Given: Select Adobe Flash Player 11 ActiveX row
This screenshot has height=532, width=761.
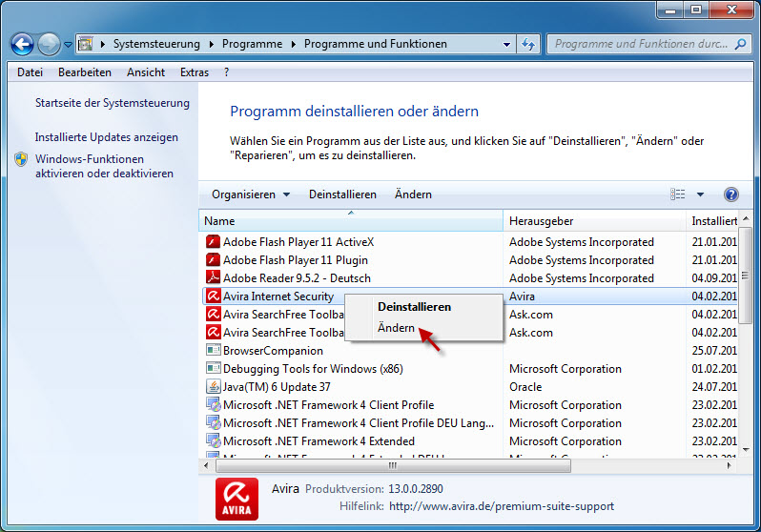Looking at the screenshot, I should (x=469, y=242).
